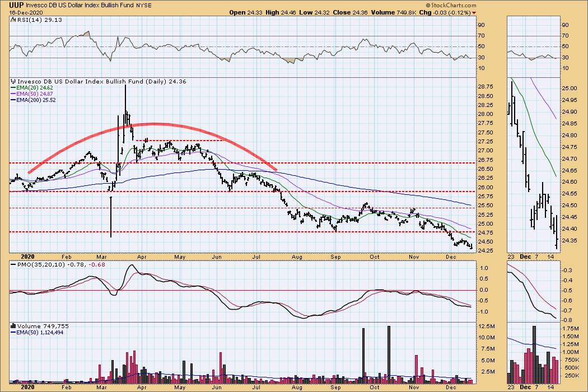The image size is (588, 392).
Task: Click the navy EMA(200) legend line
Action: [13, 100]
